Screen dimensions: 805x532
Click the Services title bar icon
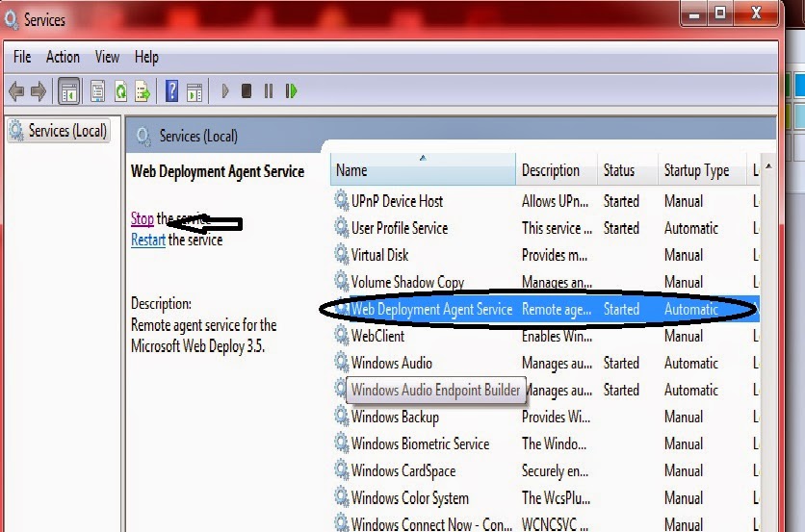coord(11,19)
